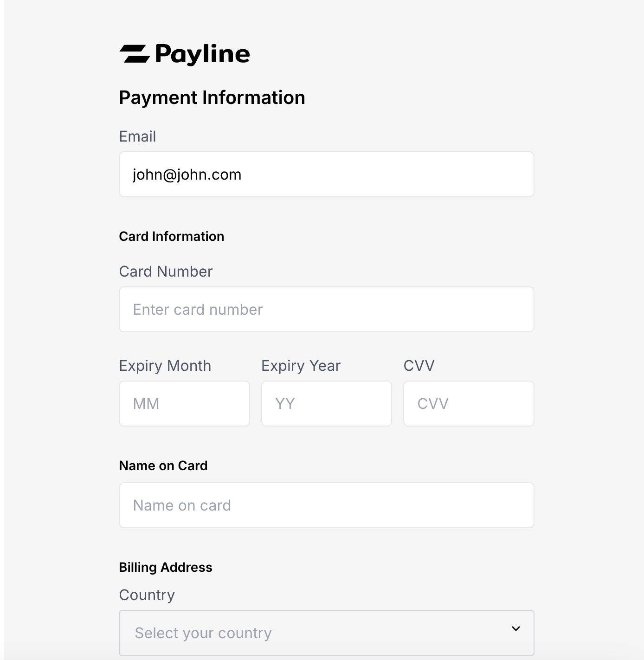Click the CVV label text
The image size is (644, 660).
click(419, 366)
